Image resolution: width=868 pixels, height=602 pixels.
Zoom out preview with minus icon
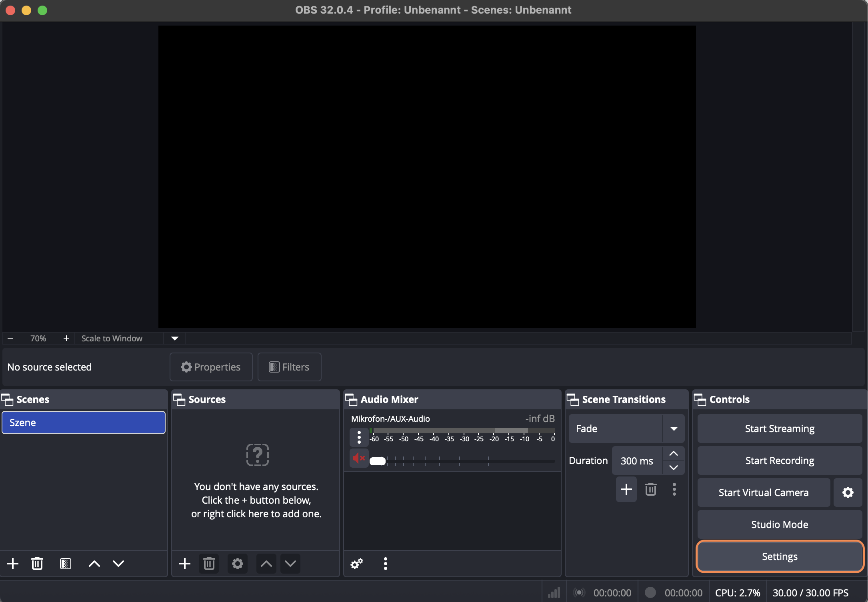click(11, 338)
